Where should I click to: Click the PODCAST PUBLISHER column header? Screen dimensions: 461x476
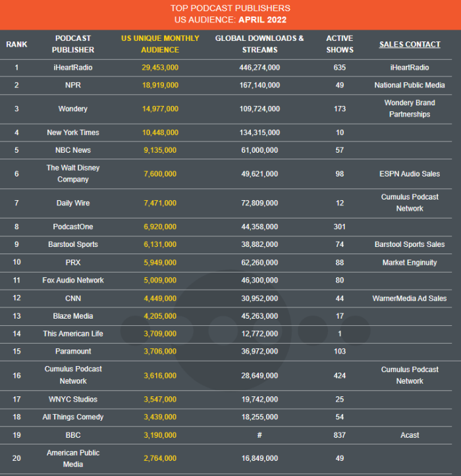click(73, 44)
